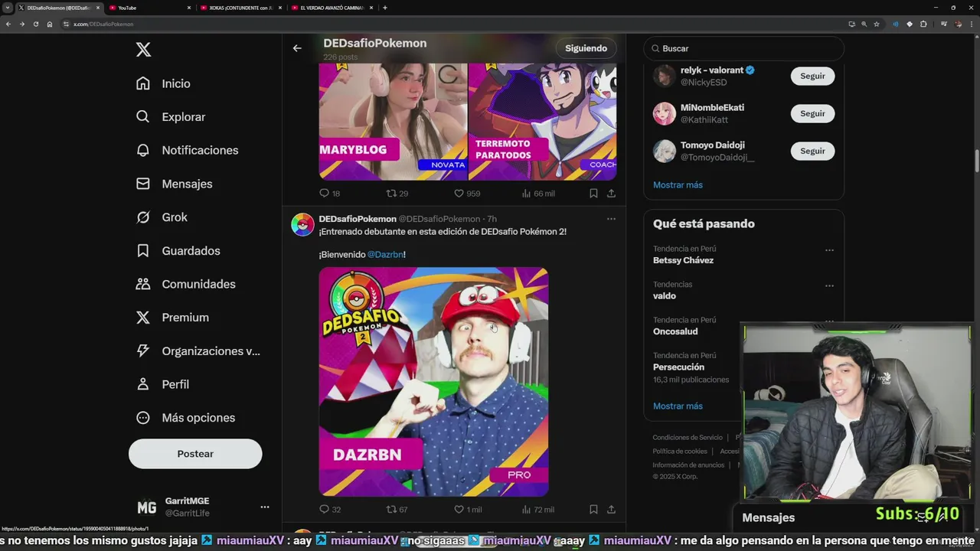Open Perfil in the sidebar
This screenshot has height=551, width=980.
pyautogui.click(x=162, y=384)
